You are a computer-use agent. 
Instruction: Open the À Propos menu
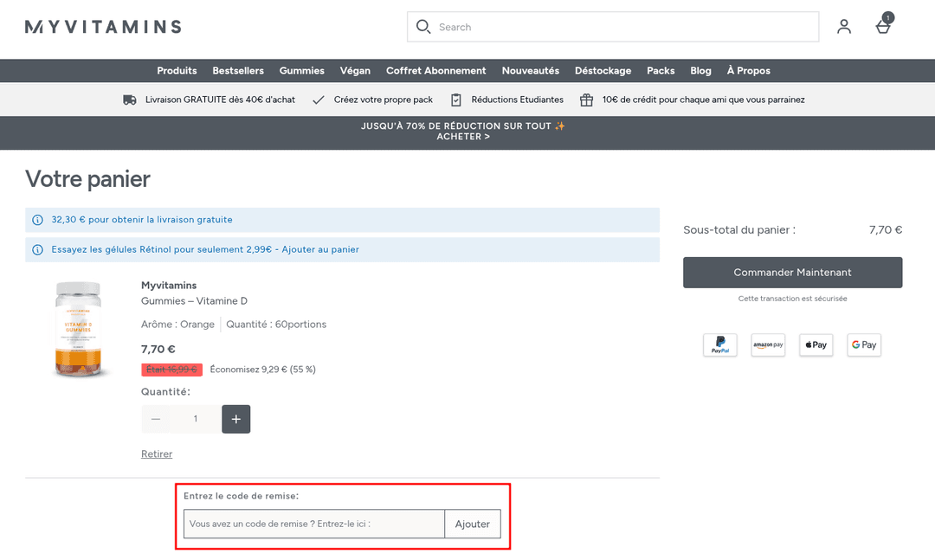(x=748, y=70)
